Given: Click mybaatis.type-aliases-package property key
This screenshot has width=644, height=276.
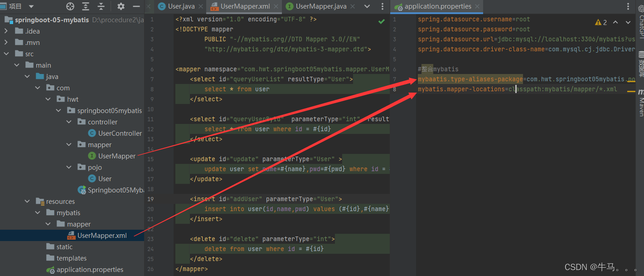Looking at the screenshot, I should tap(470, 79).
